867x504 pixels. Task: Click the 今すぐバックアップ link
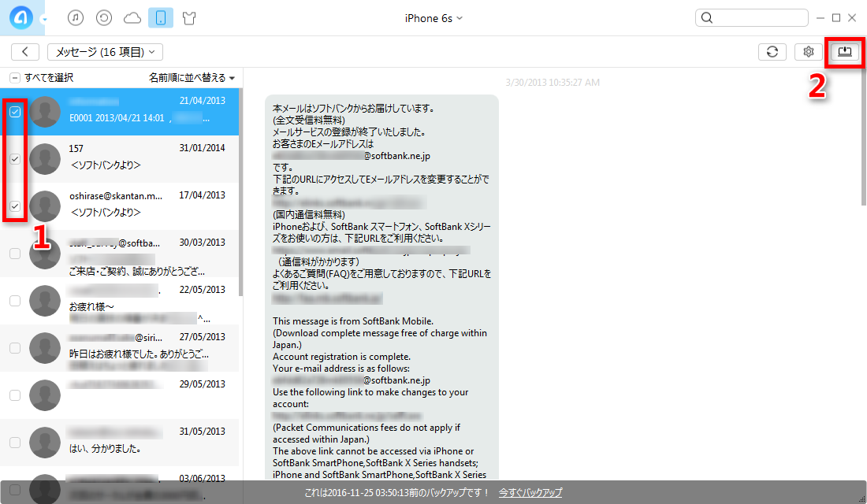point(530,492)
